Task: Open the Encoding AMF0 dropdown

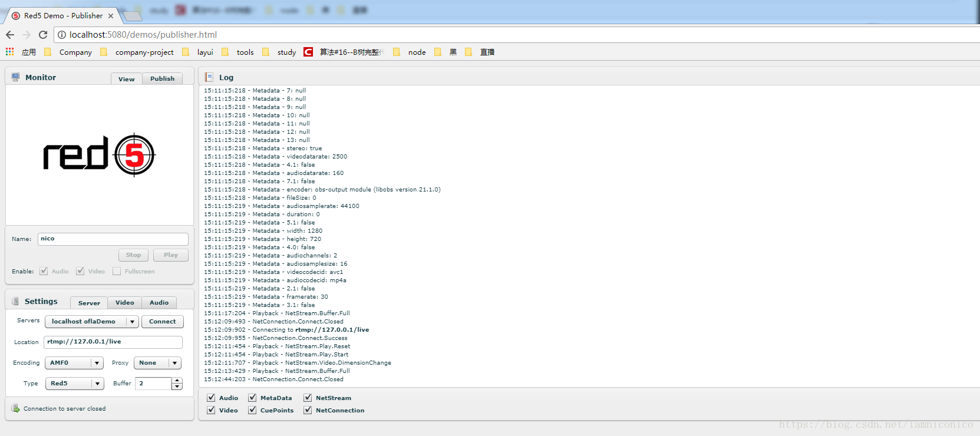Action: (x=74, y=363)
